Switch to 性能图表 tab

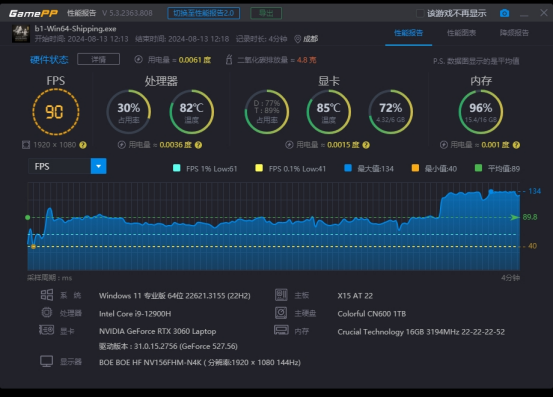coord(461,33)
